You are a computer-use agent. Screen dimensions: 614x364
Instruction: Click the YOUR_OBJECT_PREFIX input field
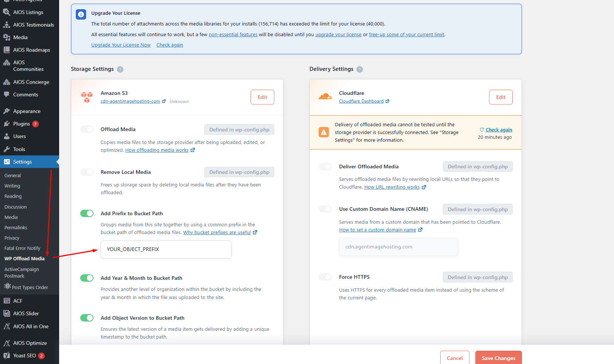166,249
